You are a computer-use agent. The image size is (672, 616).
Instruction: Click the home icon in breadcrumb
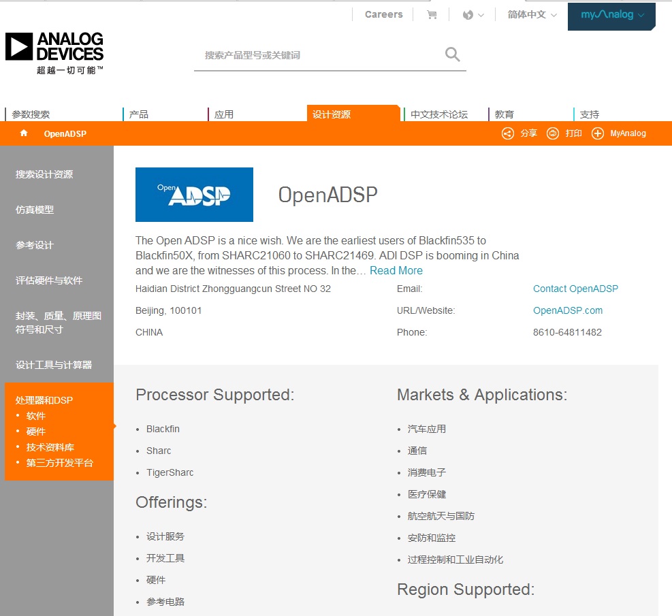pyautogui.click(x=24, y=133)
